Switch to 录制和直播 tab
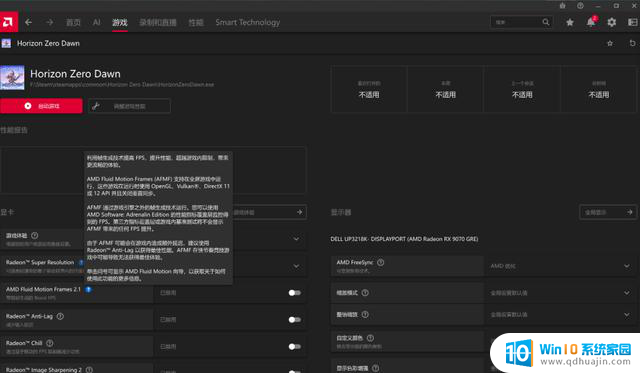Image resolution: width=640 pixels, height=373 pixels. 158,22
